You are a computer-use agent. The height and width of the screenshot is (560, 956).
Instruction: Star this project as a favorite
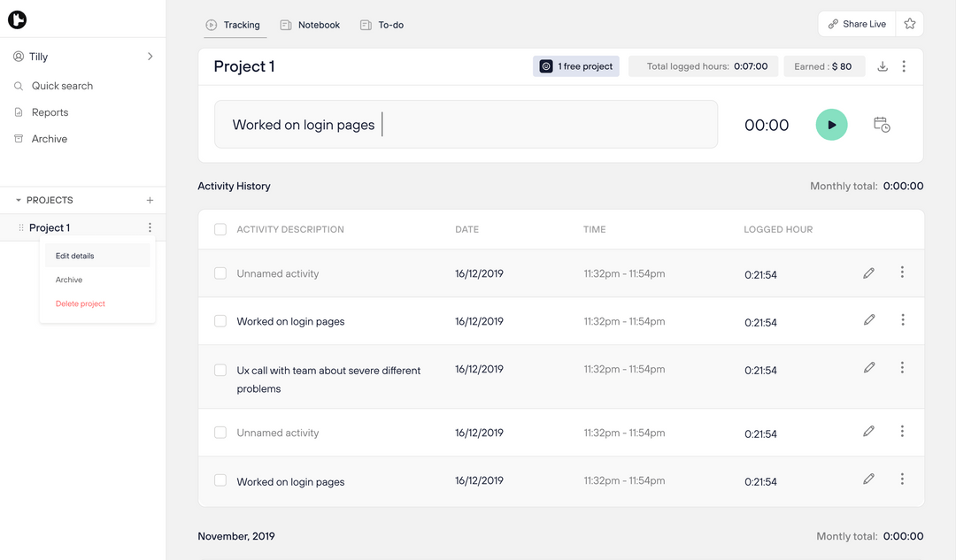(x=910, y=24)
